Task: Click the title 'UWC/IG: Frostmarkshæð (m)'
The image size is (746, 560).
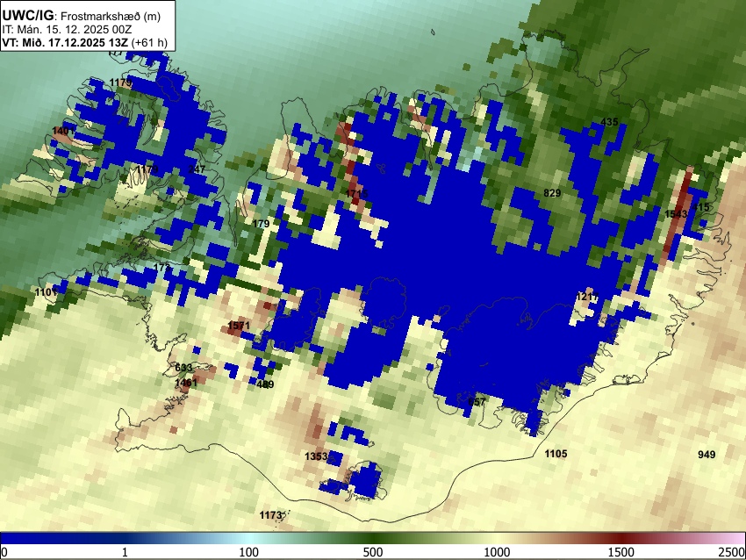Action: 82,16
